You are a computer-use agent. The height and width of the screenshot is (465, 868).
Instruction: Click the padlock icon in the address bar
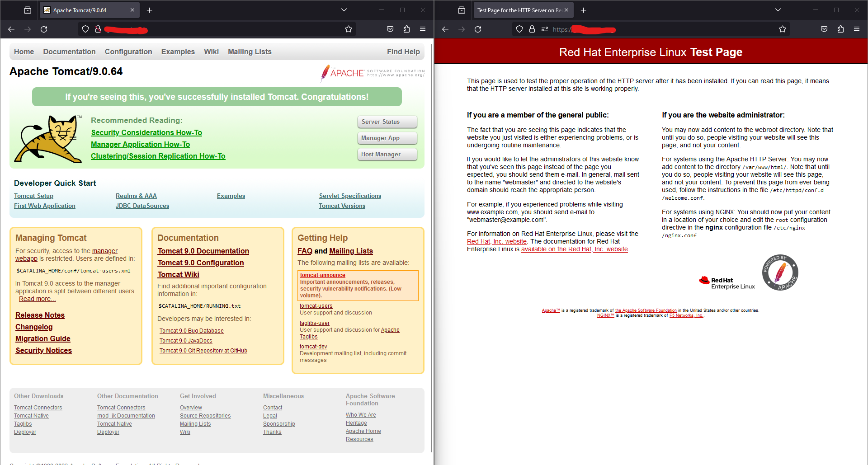532,29
